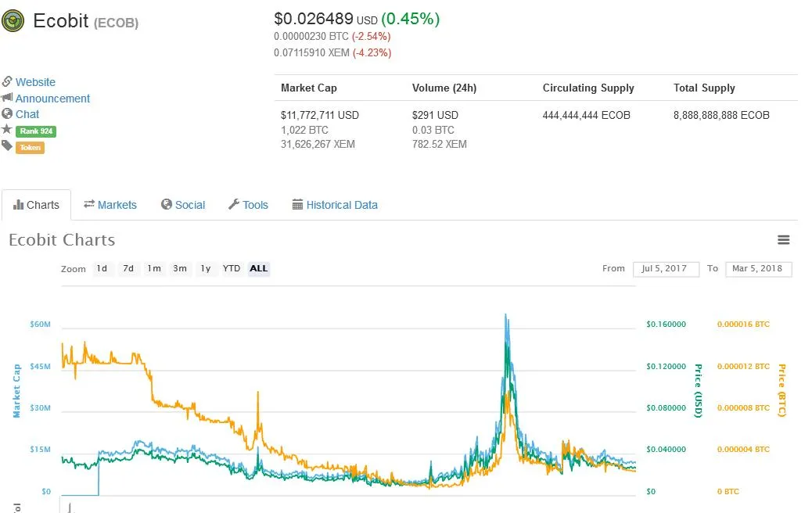Click the 8,888,888,888 ECOB total supply
The width and height of the screenshot is (812, 513).
click(x=721, y=115)
